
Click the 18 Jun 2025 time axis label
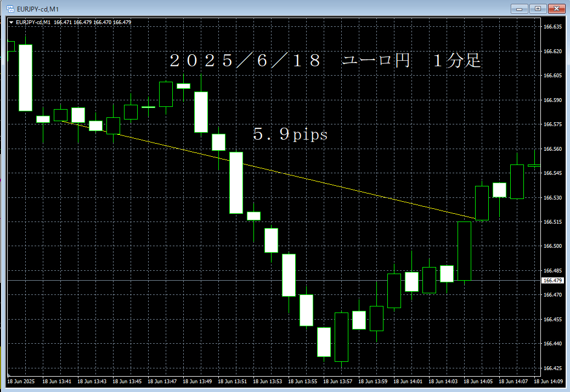(x=21, y=382)
